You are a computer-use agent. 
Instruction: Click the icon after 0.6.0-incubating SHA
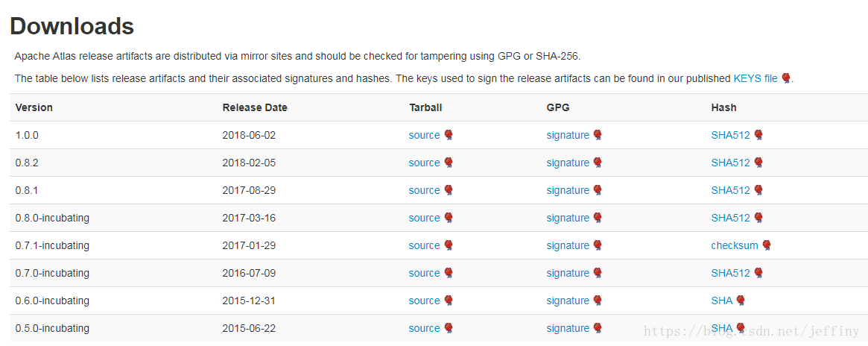(x=741, y=301)
